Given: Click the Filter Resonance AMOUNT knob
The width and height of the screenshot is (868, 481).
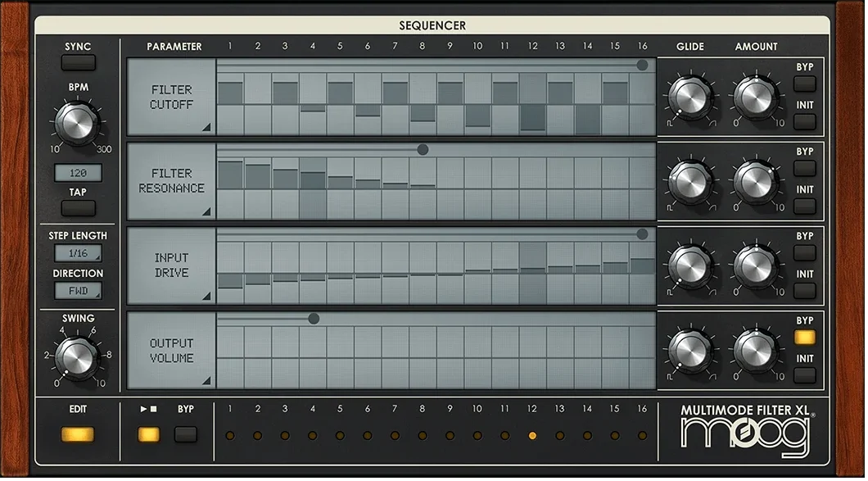Looking at the screenshot, I should tap(756, 182).
